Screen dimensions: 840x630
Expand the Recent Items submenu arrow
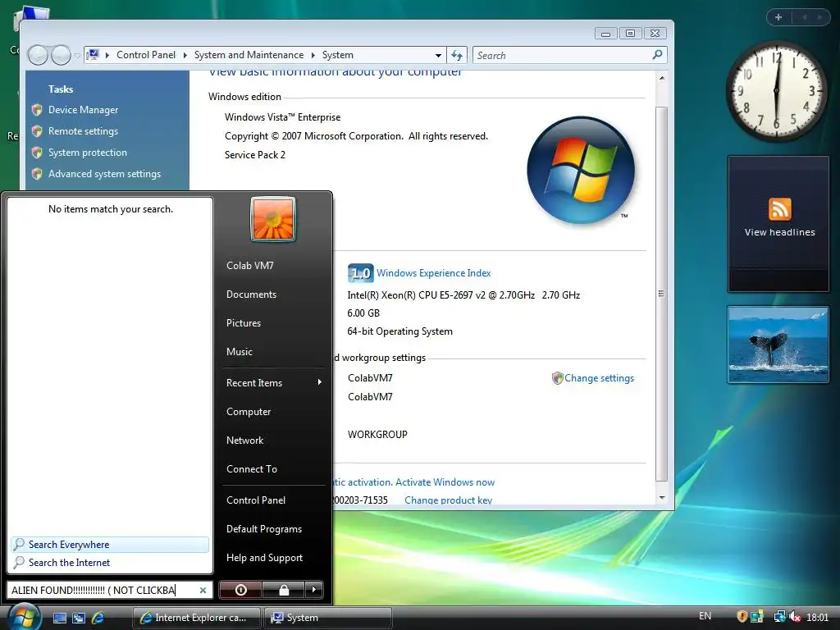click(320, 382)
